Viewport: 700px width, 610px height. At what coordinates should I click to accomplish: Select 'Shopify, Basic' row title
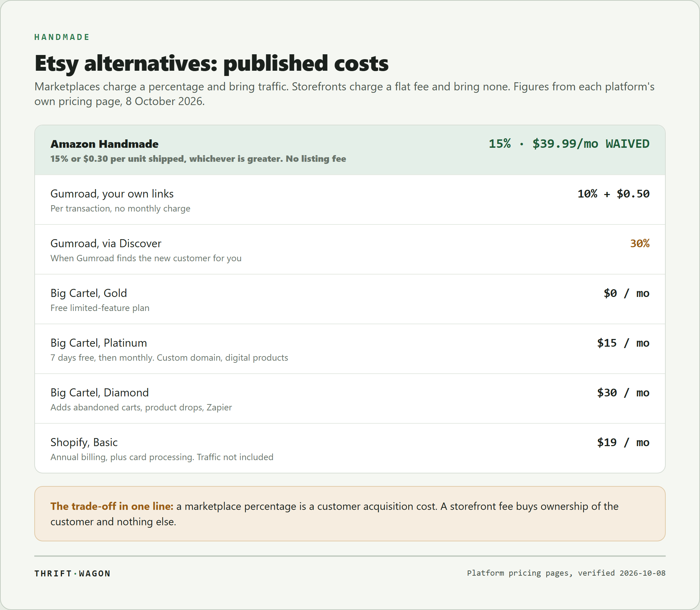[x=84, y=442]
